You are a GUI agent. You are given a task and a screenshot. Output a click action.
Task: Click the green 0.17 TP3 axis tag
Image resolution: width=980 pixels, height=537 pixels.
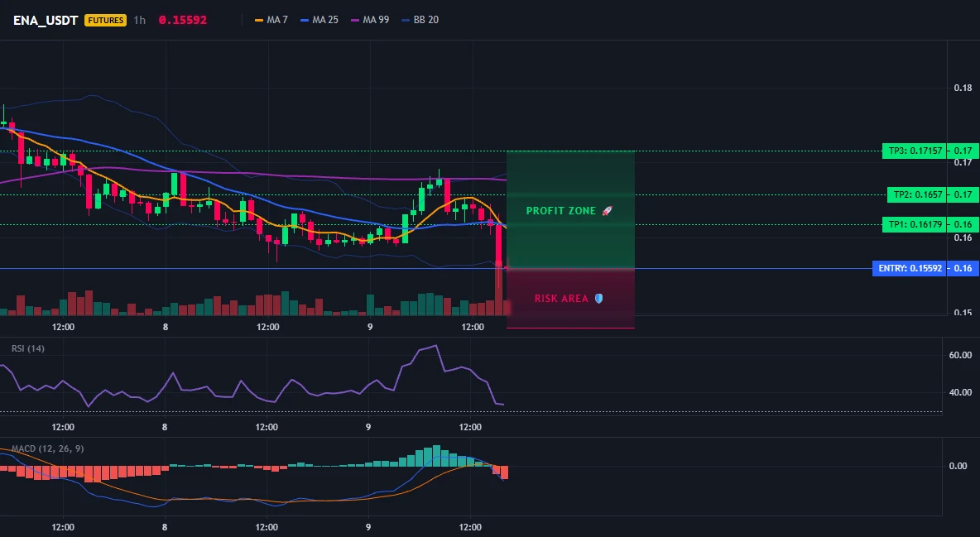coord(963,151)
